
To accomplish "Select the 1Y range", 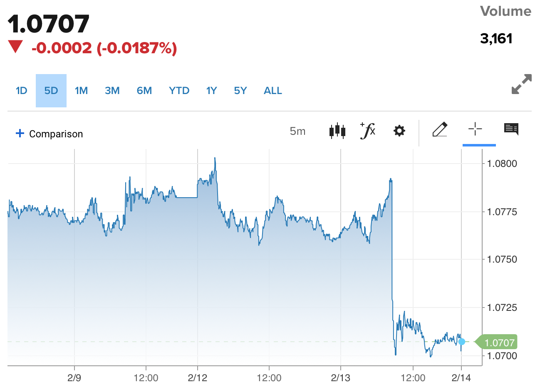I will point(212,91).
